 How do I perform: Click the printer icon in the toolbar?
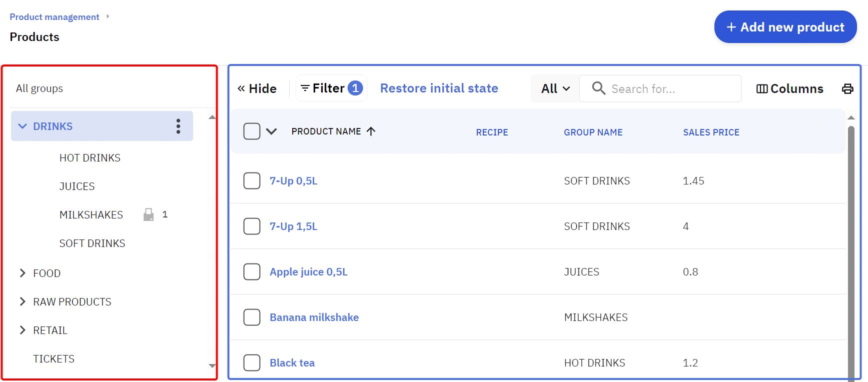tap(847, 89)
